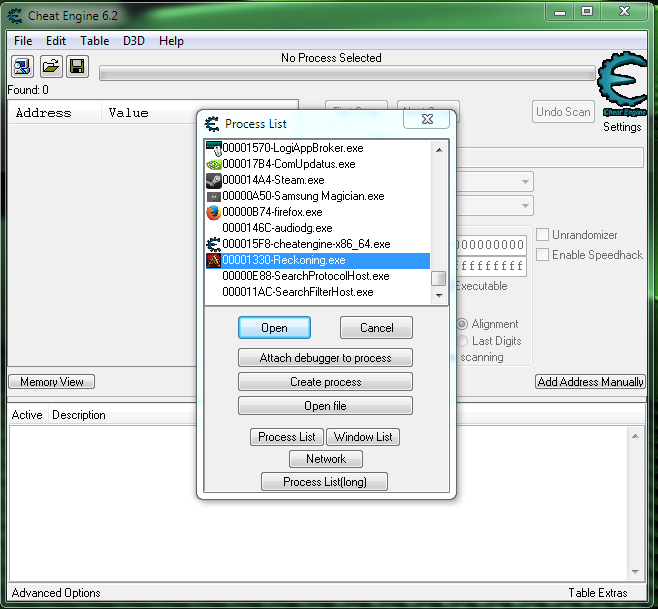Click the firefox.exe process icon
Screen dimensions: 658x609
tap(214, 212)
